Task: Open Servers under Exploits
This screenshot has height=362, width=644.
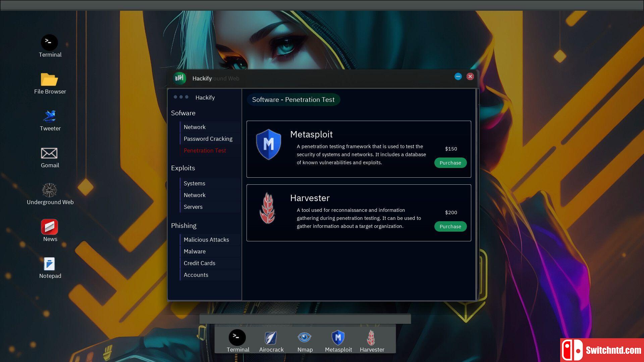Action: [210, 207]
